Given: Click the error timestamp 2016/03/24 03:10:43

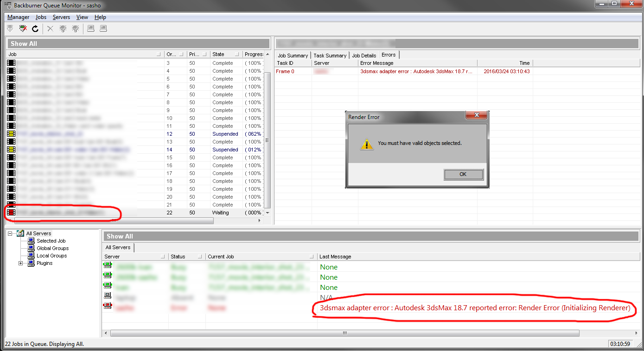Looking at the screenshot, I should pos(506,71).
